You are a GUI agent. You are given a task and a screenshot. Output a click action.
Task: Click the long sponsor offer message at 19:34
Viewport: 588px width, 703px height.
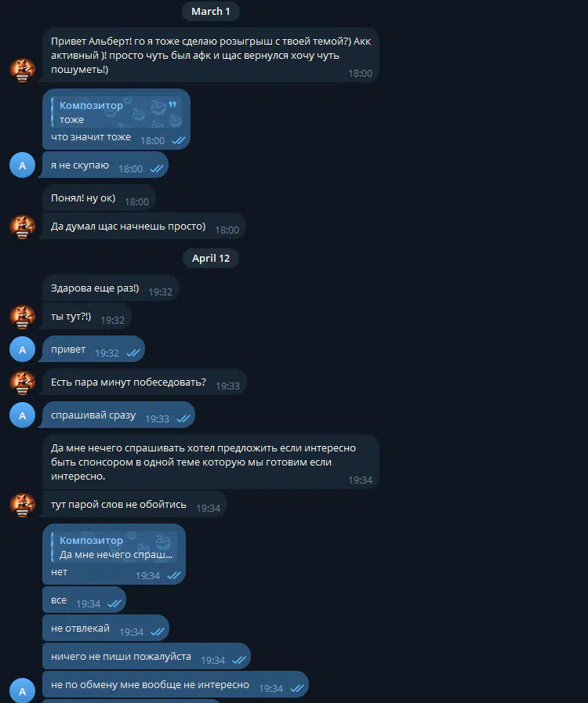tap(211, 462)
